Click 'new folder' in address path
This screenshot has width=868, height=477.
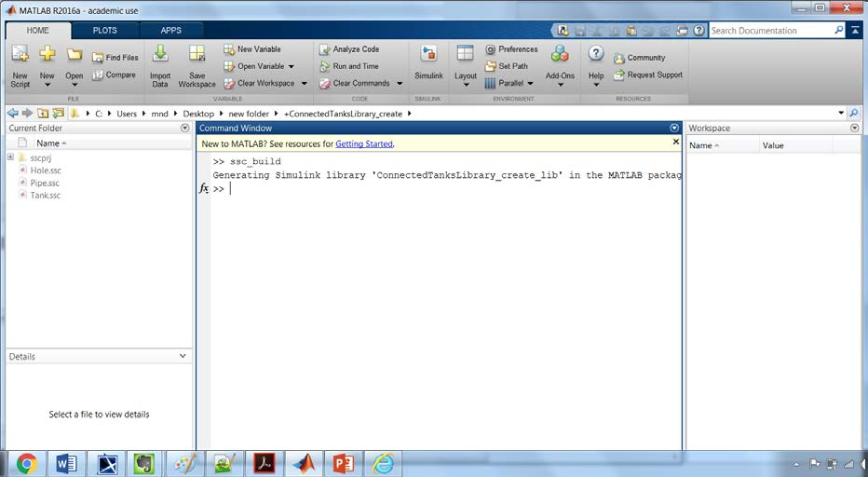(249, 114)
